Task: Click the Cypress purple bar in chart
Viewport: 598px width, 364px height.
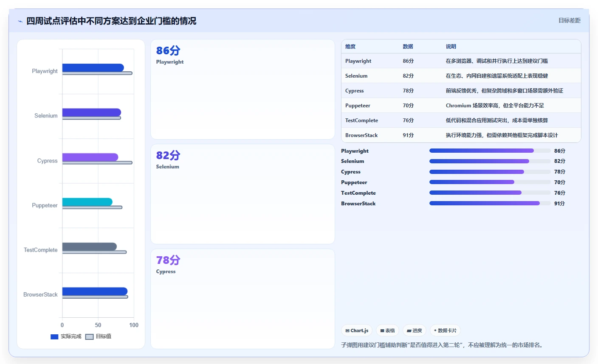Action: (x=90, y=157)
